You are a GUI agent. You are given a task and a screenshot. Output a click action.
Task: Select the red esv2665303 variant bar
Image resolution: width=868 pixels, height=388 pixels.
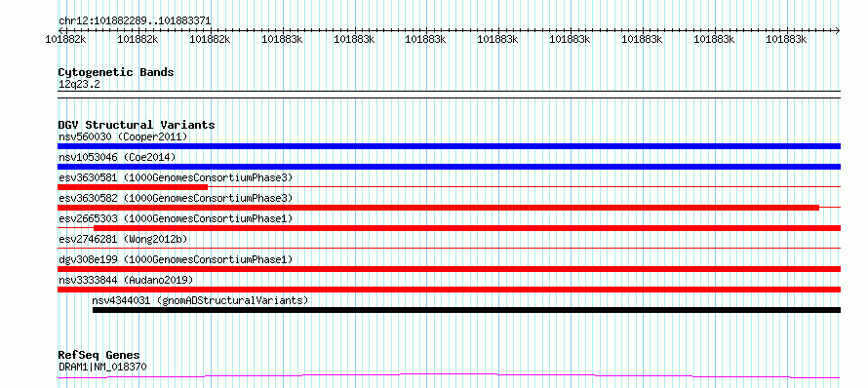coord(467,228)
